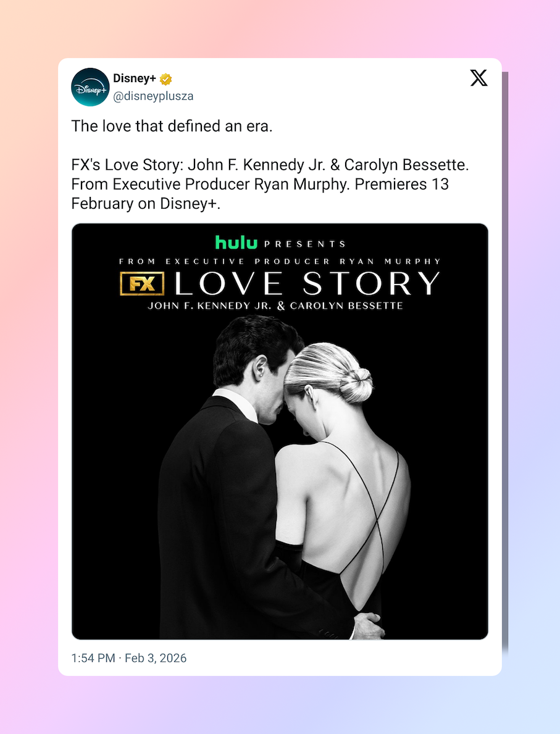Click the X logo icon

[x=479, y=78]
